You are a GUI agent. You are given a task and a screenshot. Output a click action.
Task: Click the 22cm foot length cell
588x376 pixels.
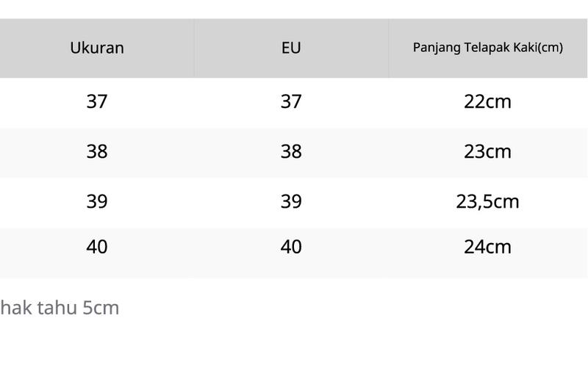(x=487, y=101)
